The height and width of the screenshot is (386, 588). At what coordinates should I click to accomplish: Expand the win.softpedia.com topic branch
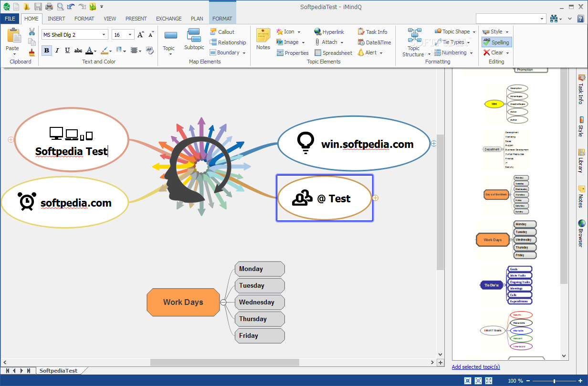[x=433, y=143]
